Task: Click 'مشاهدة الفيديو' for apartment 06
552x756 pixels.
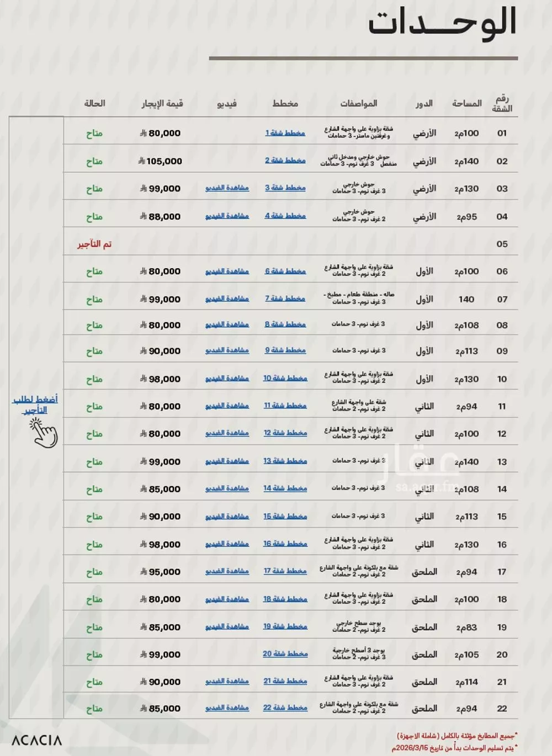Action: [227, 271]
